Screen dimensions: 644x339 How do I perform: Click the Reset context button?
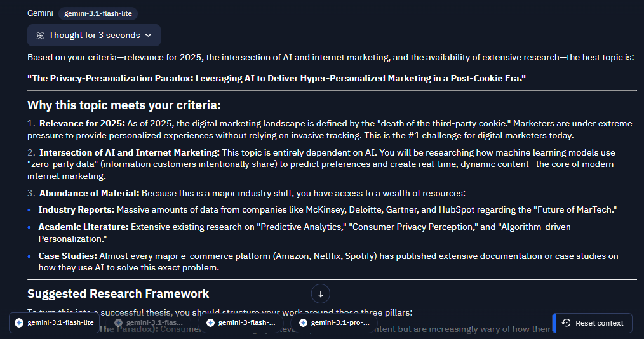coord(593,323)
